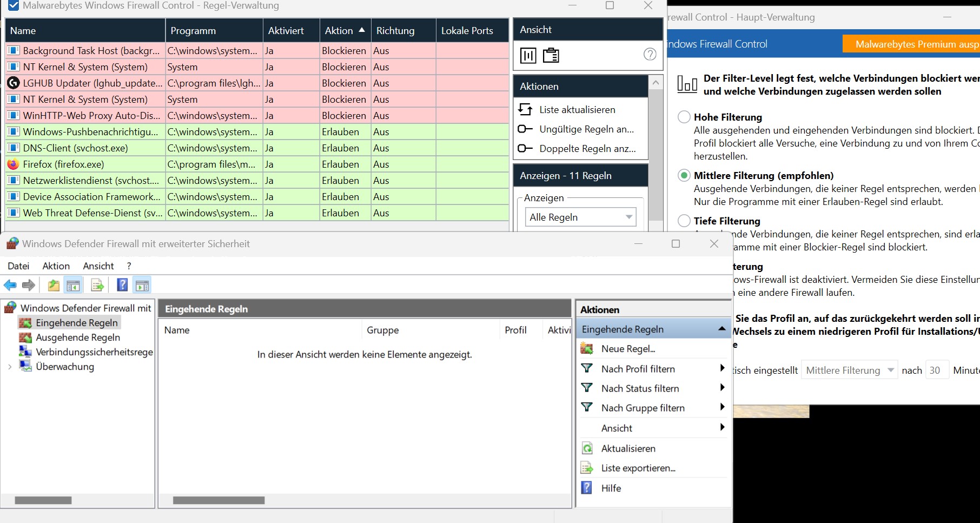Select Ausgehende Regeln in the tree
Viewport: 980px width, 523px height.
pos(78,337)
